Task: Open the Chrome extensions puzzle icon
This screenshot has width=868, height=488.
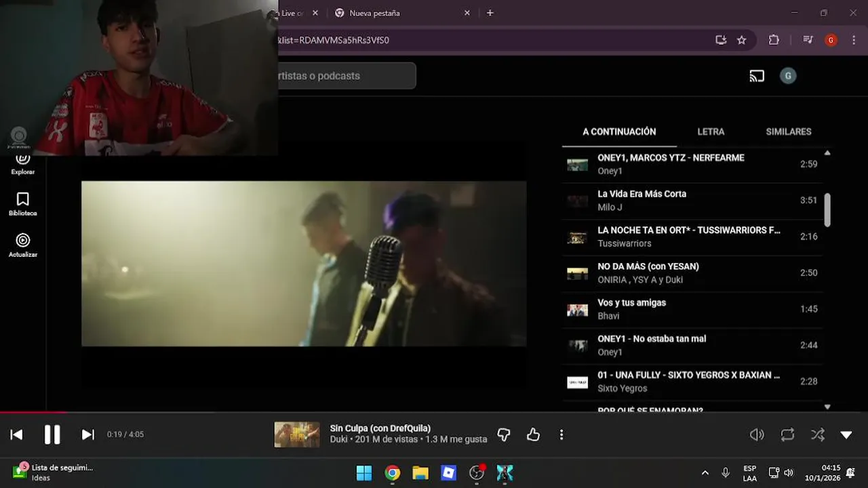Action: click(774, 40)
